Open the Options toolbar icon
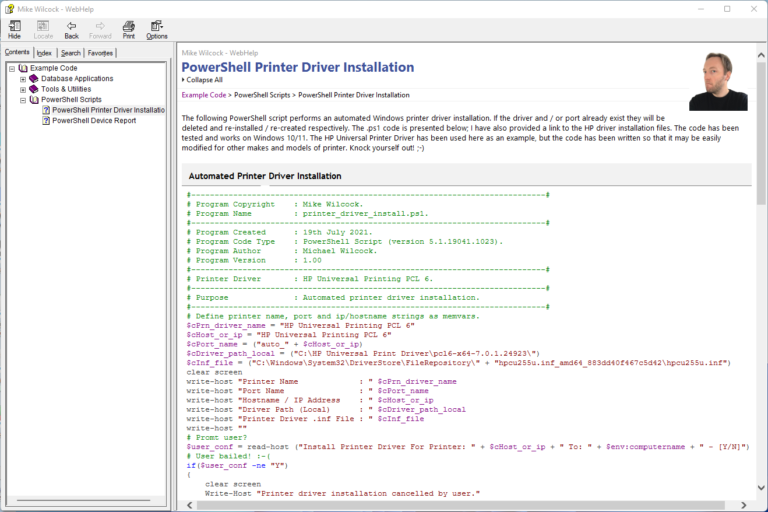This screenshot has width=768, height=512. tap(157, 29)
